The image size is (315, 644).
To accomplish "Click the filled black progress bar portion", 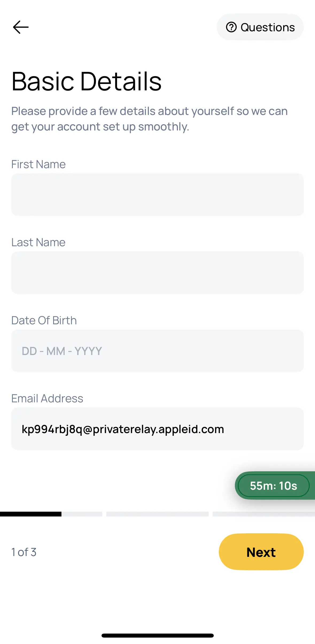I will (x=31, y=514).
